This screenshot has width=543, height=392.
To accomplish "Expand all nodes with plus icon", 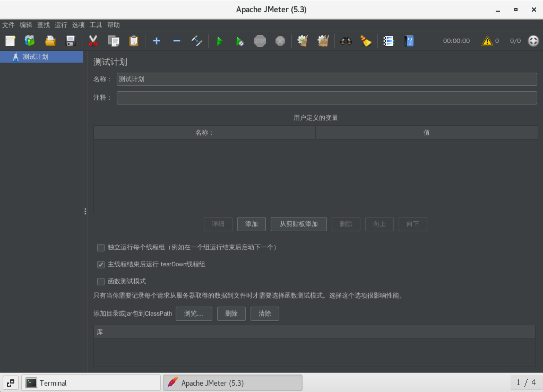I will point(157,41).
